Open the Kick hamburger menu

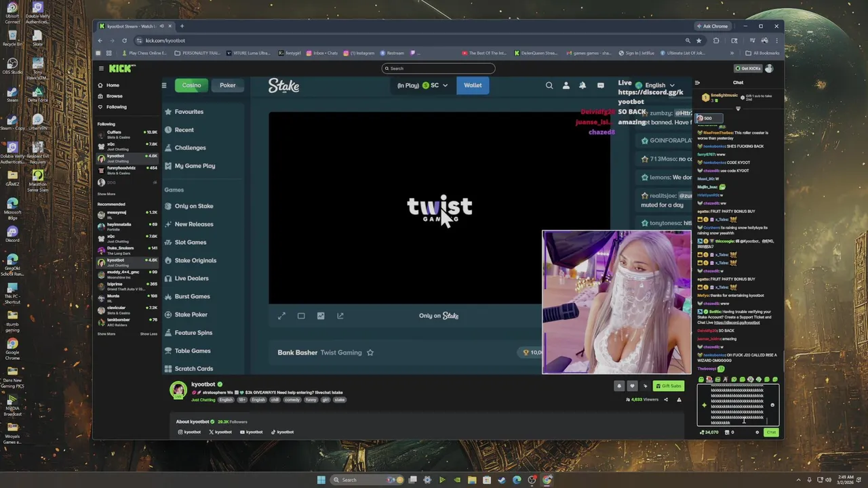point(101,68)
